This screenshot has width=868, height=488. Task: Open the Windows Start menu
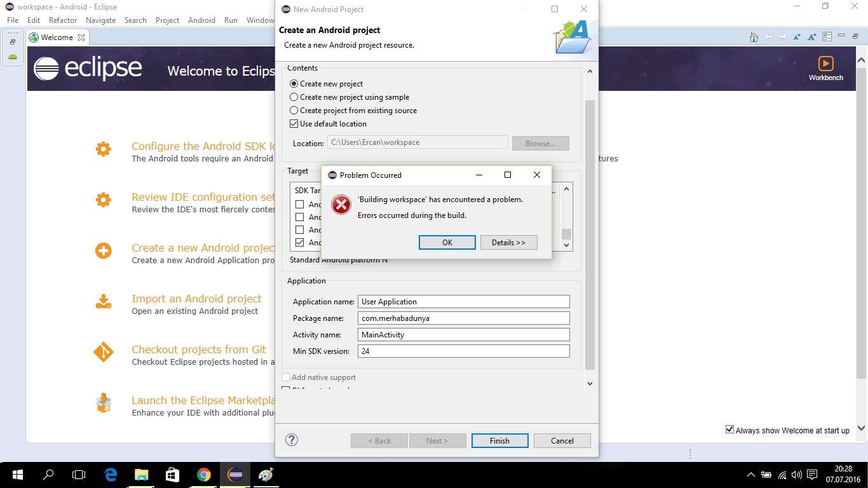click(x=17, y=475)
